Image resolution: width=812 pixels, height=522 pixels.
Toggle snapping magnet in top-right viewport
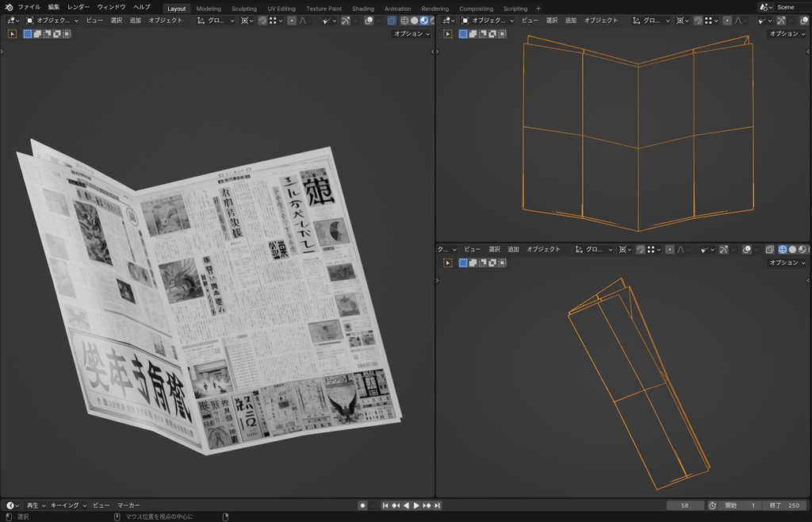pos(698,21)
